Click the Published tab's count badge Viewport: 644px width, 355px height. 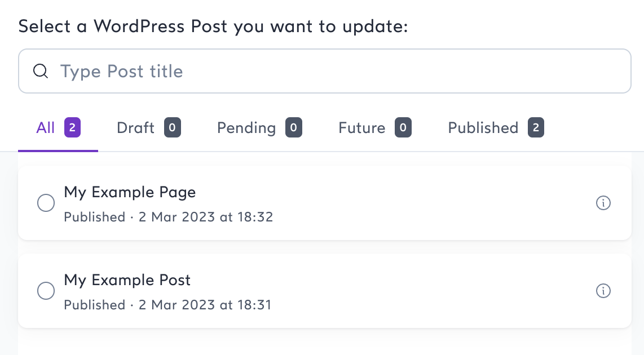pyautogui.click(x=536, y=128)
